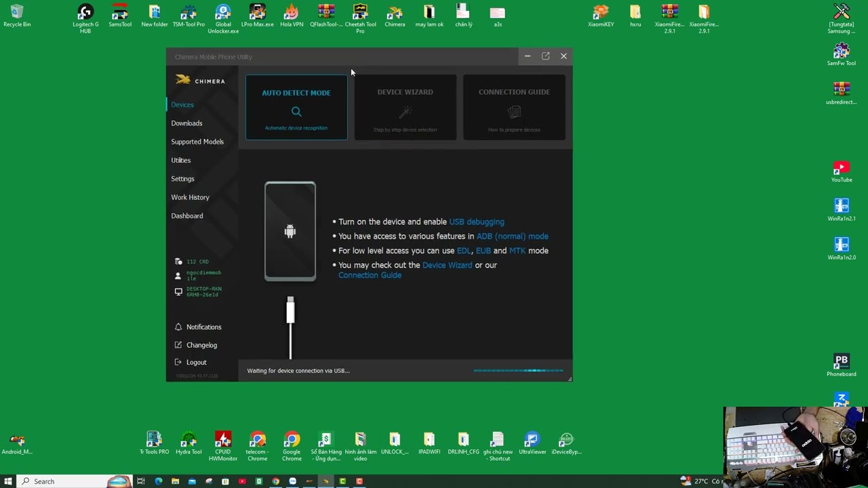The width and height of the screenshot is (868, 488).
Task: Click the EUB link
Action: coord(484,251)
